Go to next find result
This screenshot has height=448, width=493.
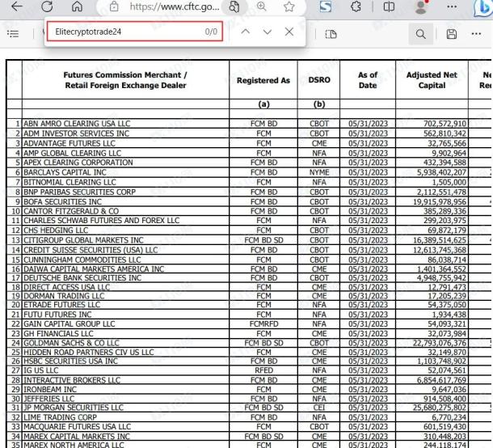(x=268, y=32)
